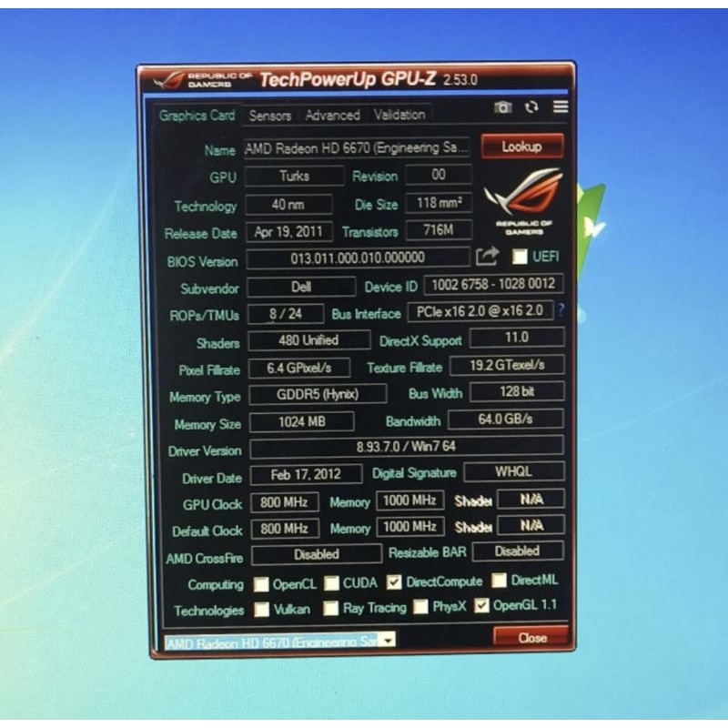Image resolution: width=728 pixels, height=728 pixels.
Task: Click the Technology value 40 nm
Action: 288,204
